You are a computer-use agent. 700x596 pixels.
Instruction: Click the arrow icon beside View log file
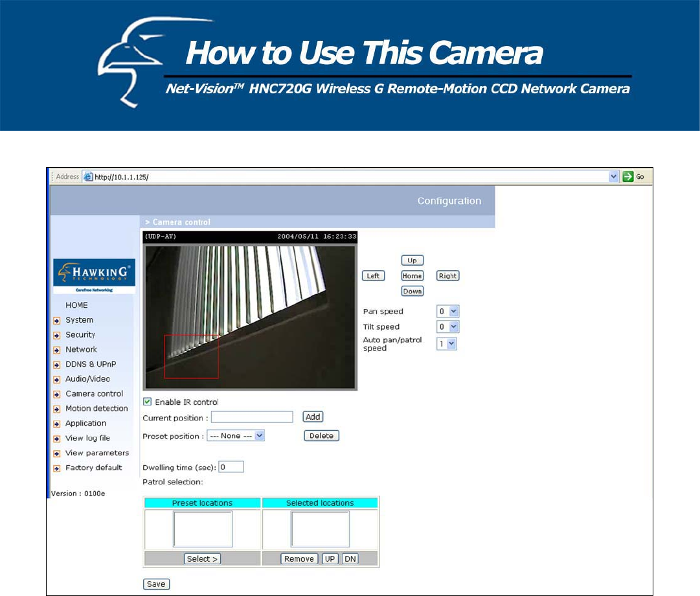point(57,439)
